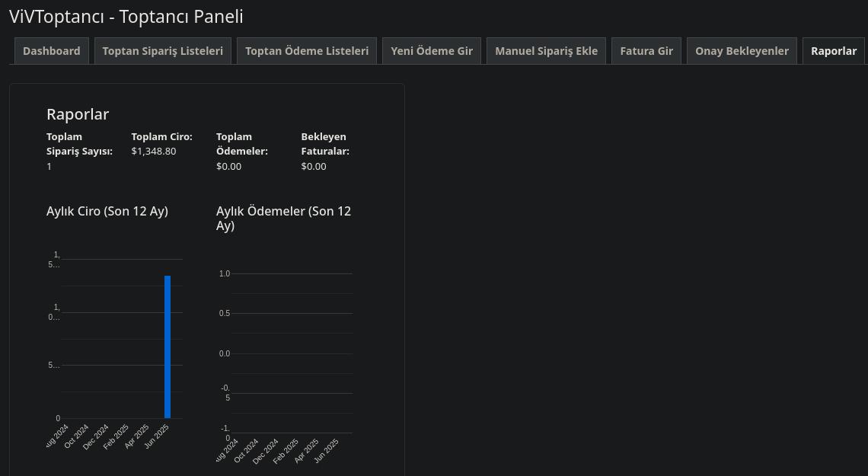The height and width of the screenshot is (476, 868).
Task: Select the $1,348.80 Toplam Ciro value
Action: (x=154, y=151)
